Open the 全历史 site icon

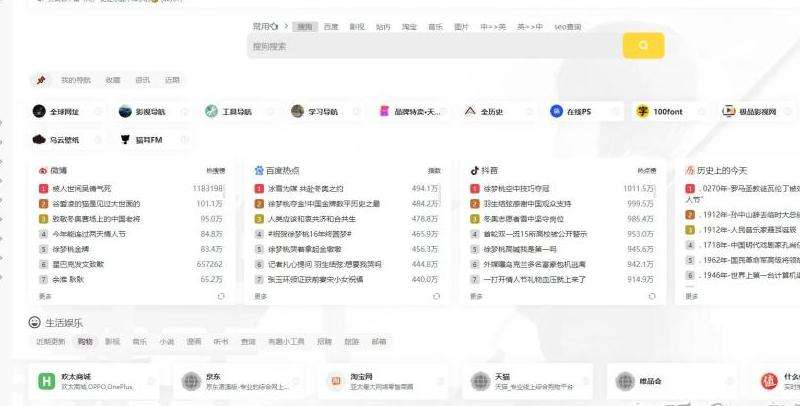point(470,111)
